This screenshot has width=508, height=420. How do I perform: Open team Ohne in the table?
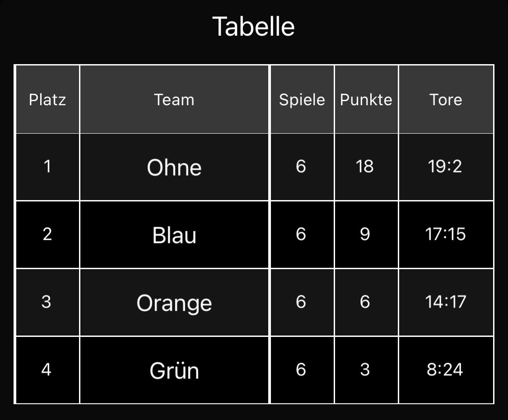(x=174, y=167)
